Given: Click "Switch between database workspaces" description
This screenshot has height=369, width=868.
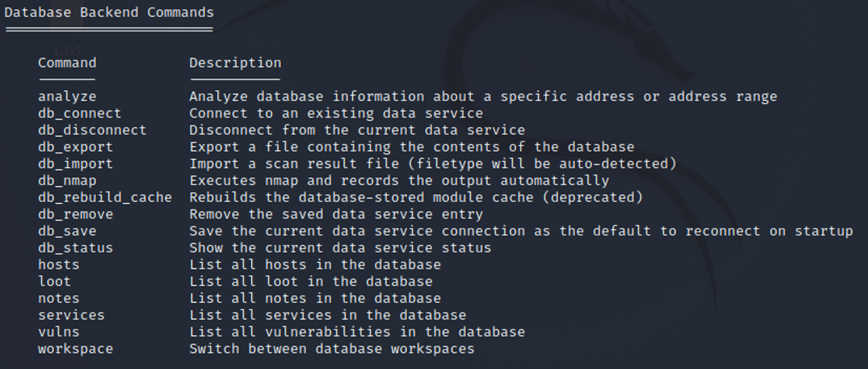Looking at the screenshot, I should tap(332, 349).
